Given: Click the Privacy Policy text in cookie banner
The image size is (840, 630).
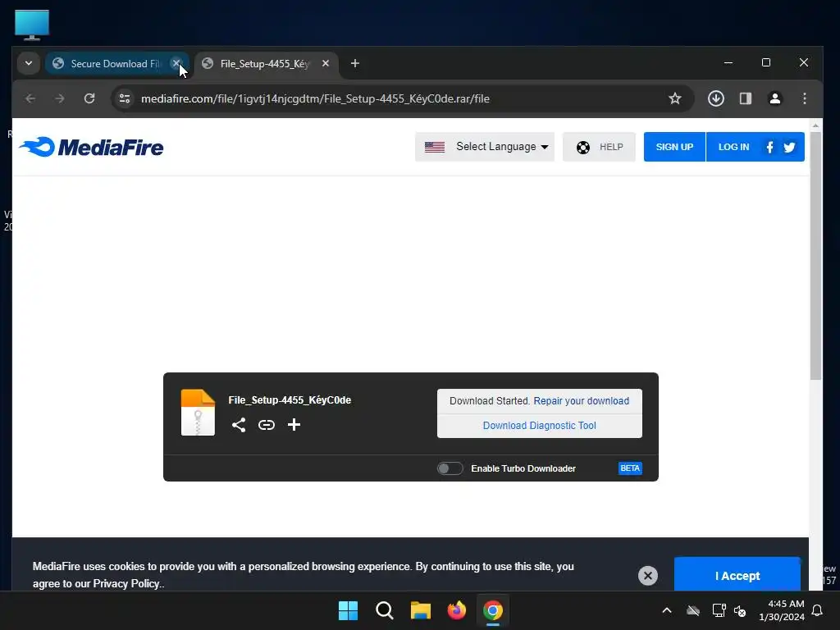Looking at the screenshot, I should pyautogui.click(x=126, y=583).
